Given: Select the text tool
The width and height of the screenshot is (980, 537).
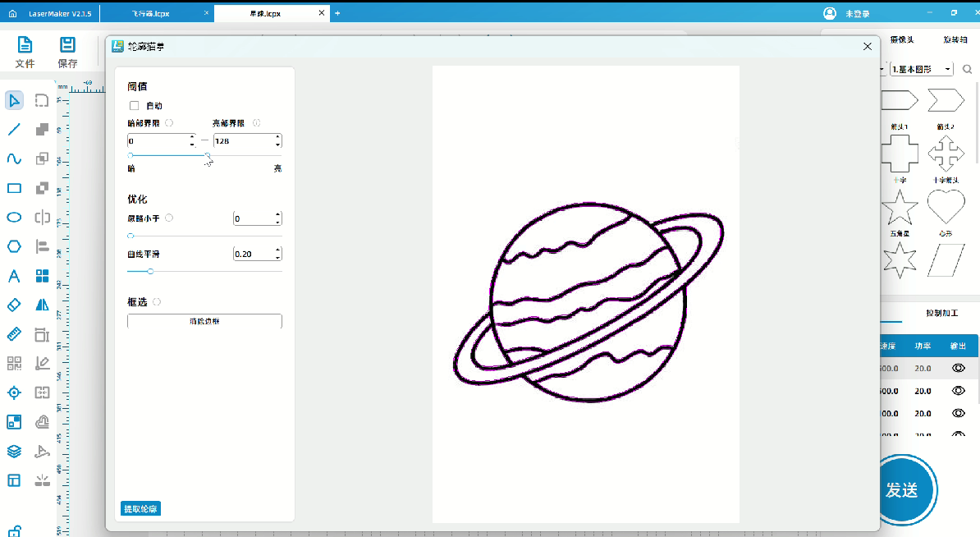Looking at the screenshot, I should [x=14, y=276].
